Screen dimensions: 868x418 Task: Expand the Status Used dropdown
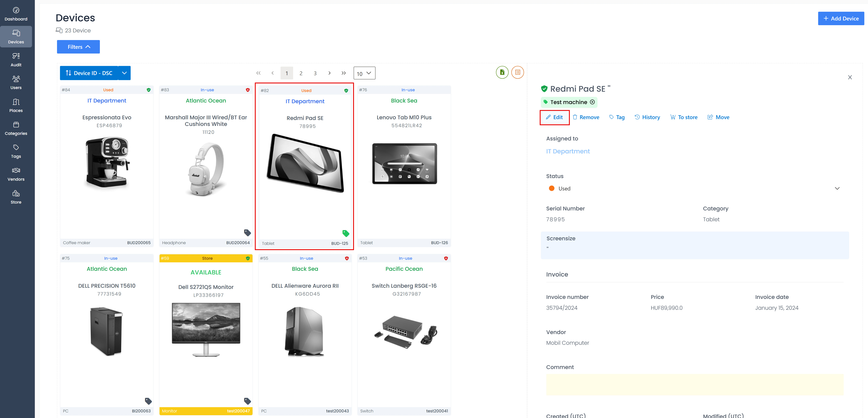pos(837,188)
